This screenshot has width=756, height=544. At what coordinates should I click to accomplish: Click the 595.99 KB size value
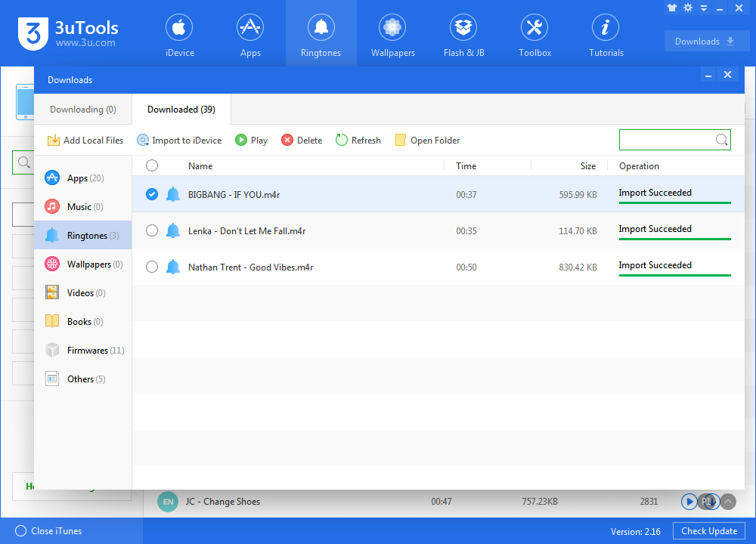pyautogui.click(x=578, y=195)
